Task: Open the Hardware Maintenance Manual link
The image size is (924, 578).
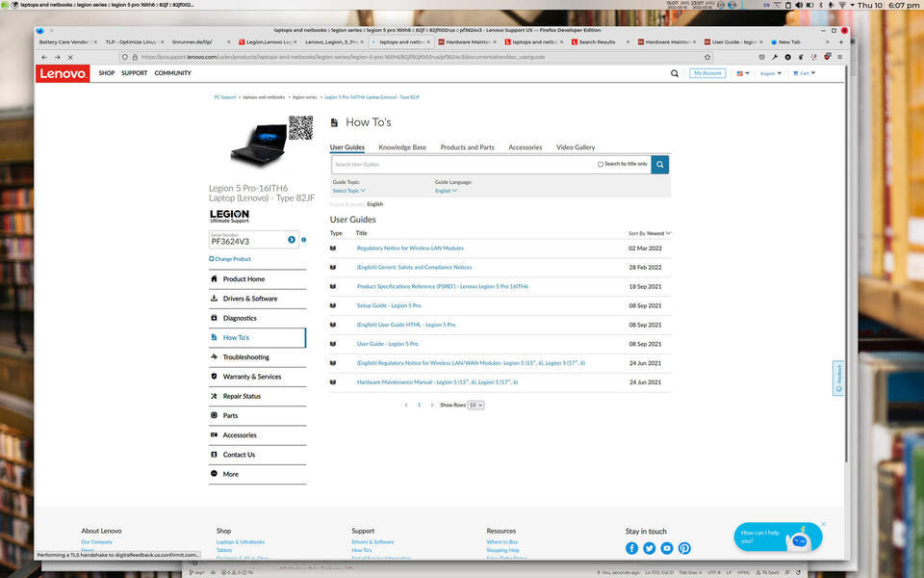Action: tap(437, 382)
